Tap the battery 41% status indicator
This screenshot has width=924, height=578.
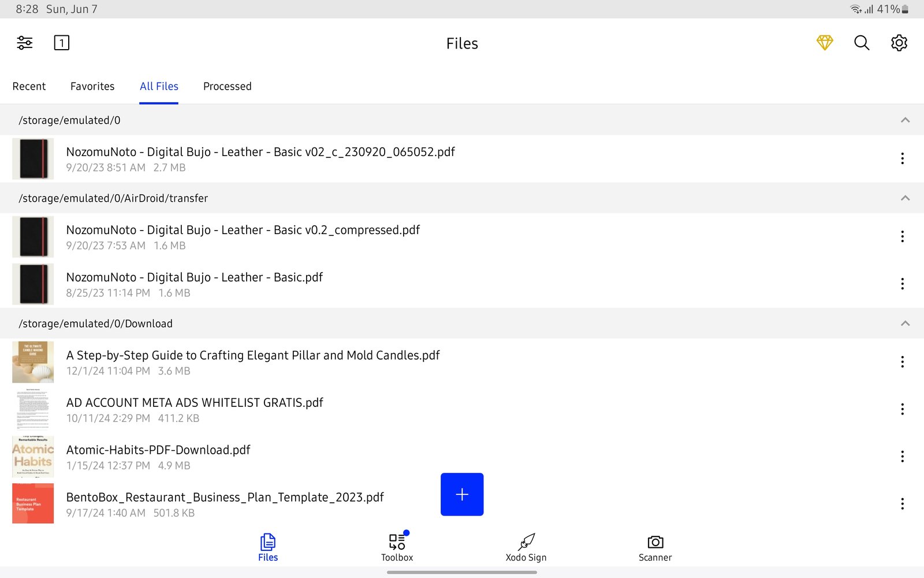coord(893,9)
